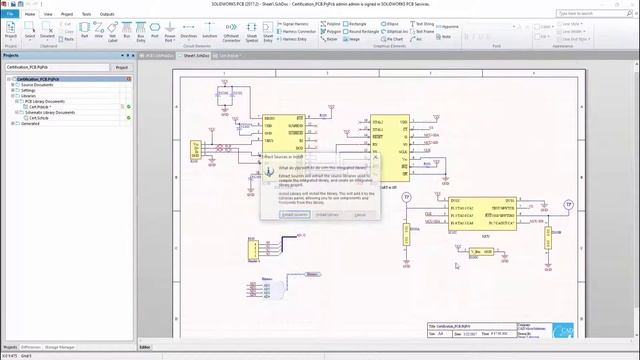
Task: Open the File menu
Action: (10, 14)
